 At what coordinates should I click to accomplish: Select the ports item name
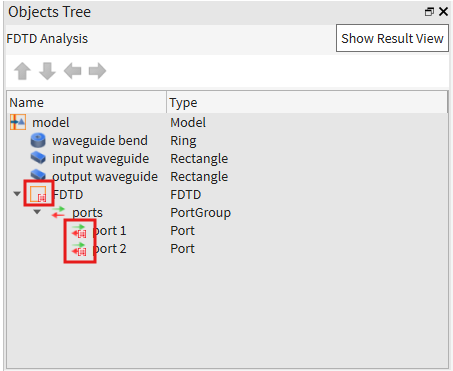pyautogui.click(x=87, y=213)
